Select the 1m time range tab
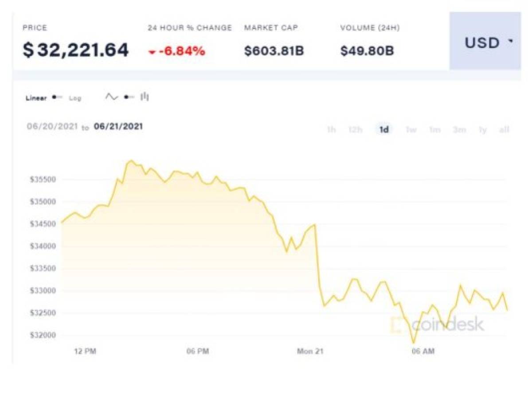Image resolution: width=532 pixels, height=399 pixels. click(434, 130)
